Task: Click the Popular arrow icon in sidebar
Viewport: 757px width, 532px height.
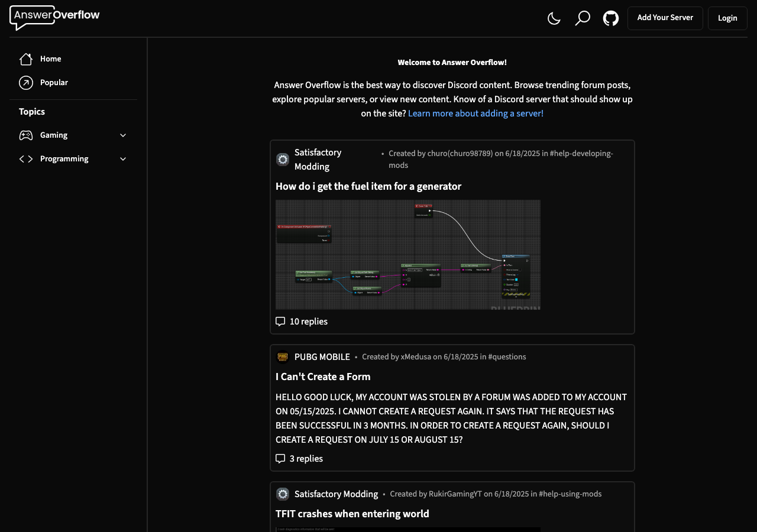Action: click(26, 83)
